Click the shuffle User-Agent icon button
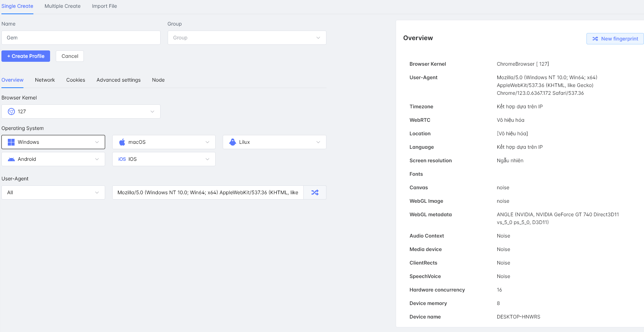644x332 pixels. tap(315, 192)
